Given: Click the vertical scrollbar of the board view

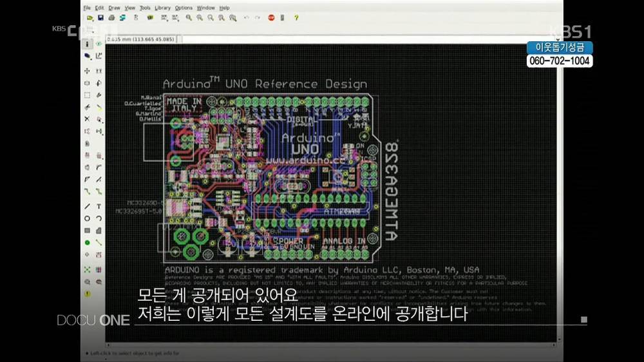Looking at the screenshot, I should [x=559, y=192].
